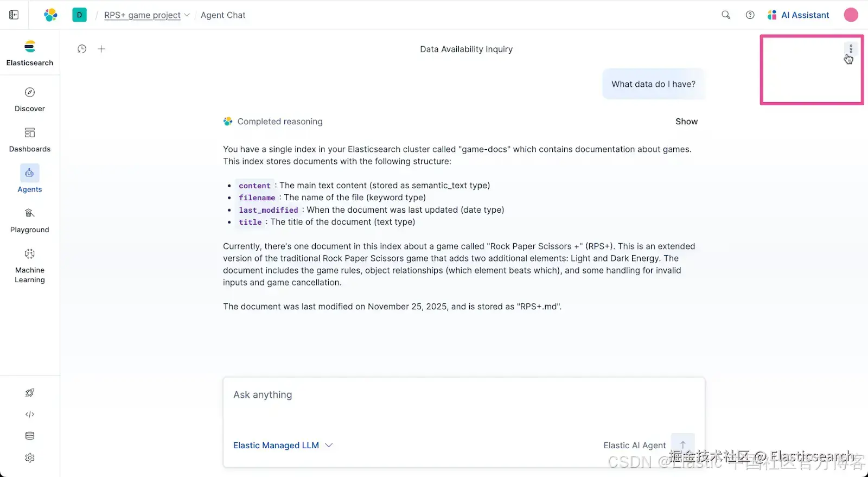This screenshot has width=868, height=477.
Task: Select the Agents sidebar item
Action: [x=30, y=179]
